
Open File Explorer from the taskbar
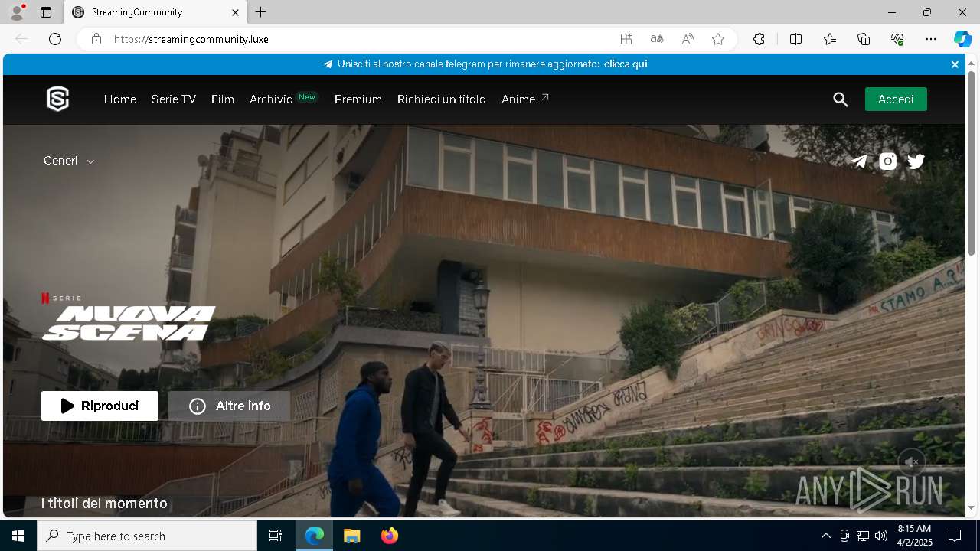(x=351, y=536)
